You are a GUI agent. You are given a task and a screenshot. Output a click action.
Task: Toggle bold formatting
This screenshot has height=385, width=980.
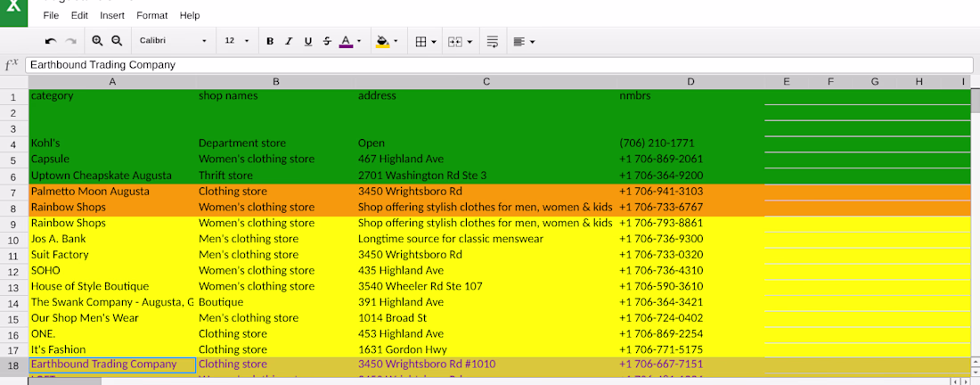tap(270, 41)
